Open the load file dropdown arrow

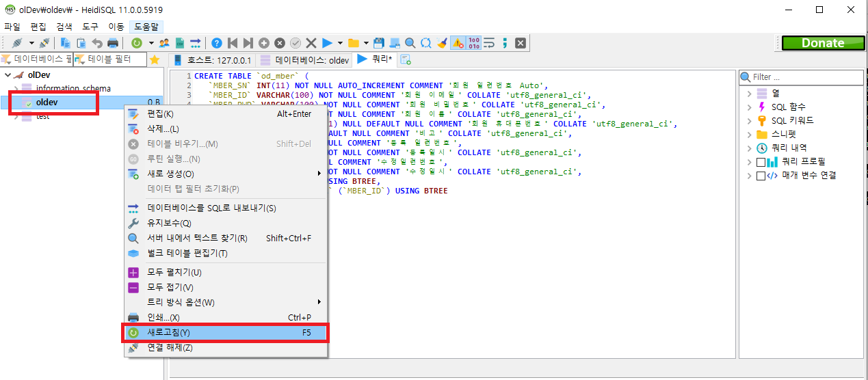click(x=366, y=42)
